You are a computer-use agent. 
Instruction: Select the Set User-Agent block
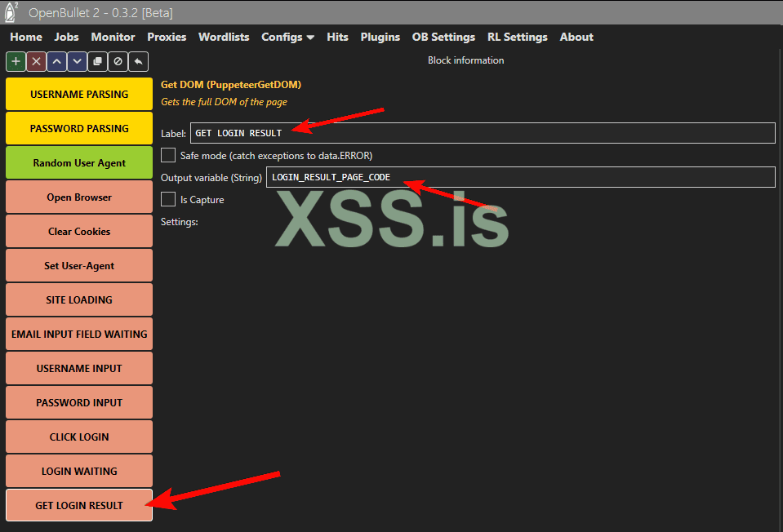pos(79,265)
